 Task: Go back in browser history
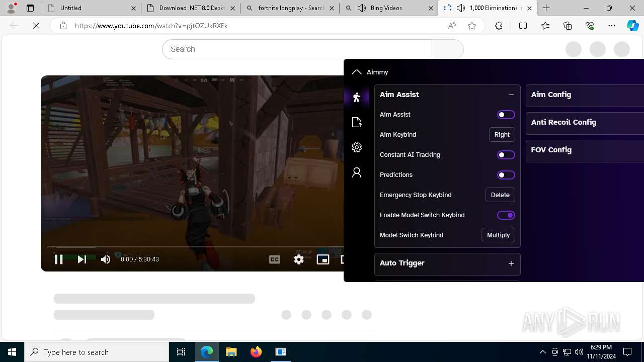(14, 26)
